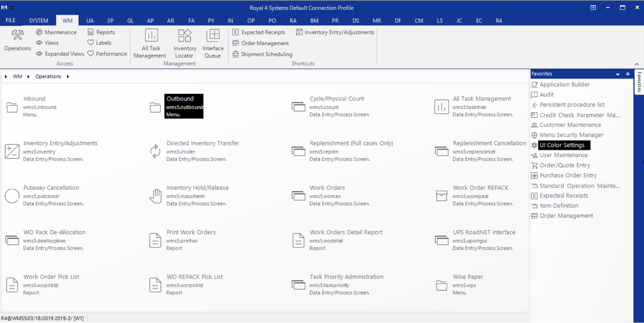
Task: Open Item Definition favorite
Action: (555, 206)
